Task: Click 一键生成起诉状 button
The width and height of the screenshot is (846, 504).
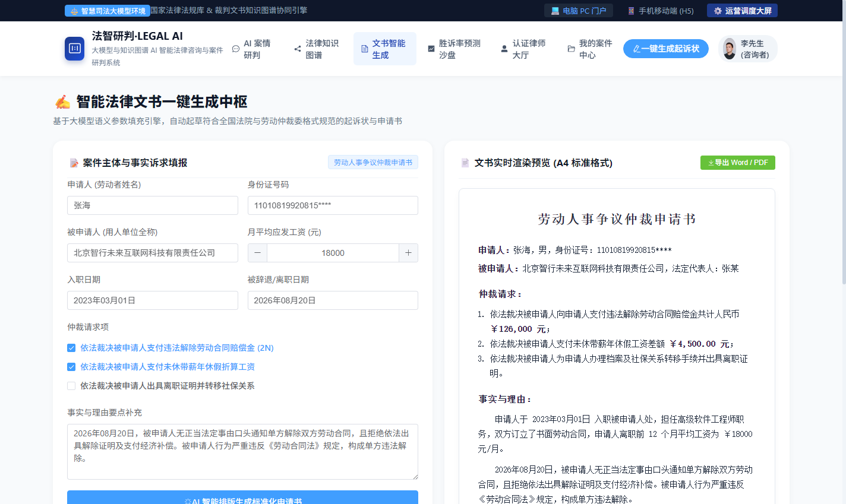Action: [x=665, y=49]
